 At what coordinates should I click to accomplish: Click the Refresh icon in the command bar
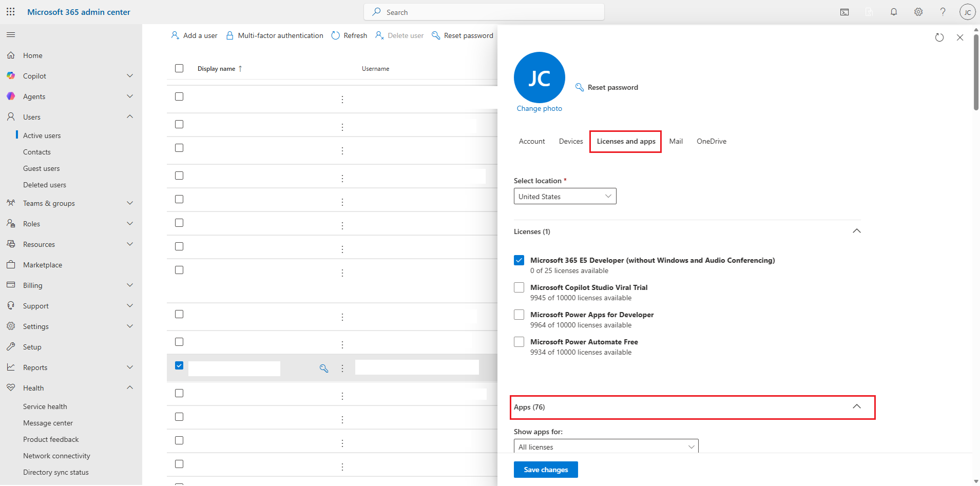[336, 35]
